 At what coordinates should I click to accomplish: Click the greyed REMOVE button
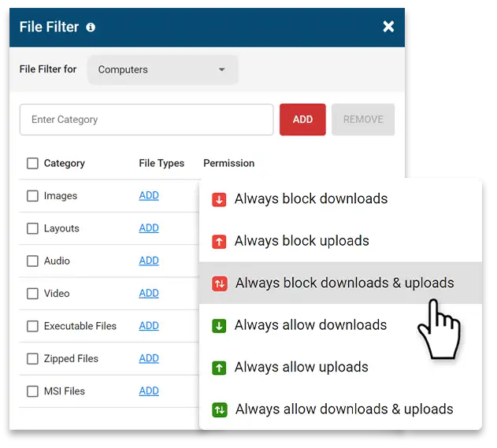click(x=363, y=120)
